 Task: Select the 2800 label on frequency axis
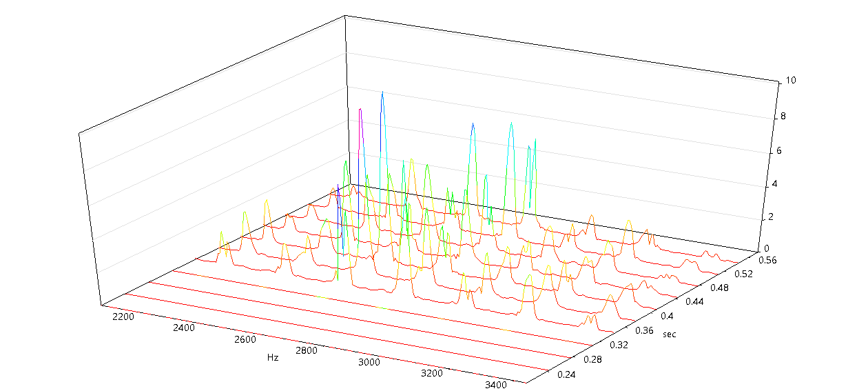(307, 351)
